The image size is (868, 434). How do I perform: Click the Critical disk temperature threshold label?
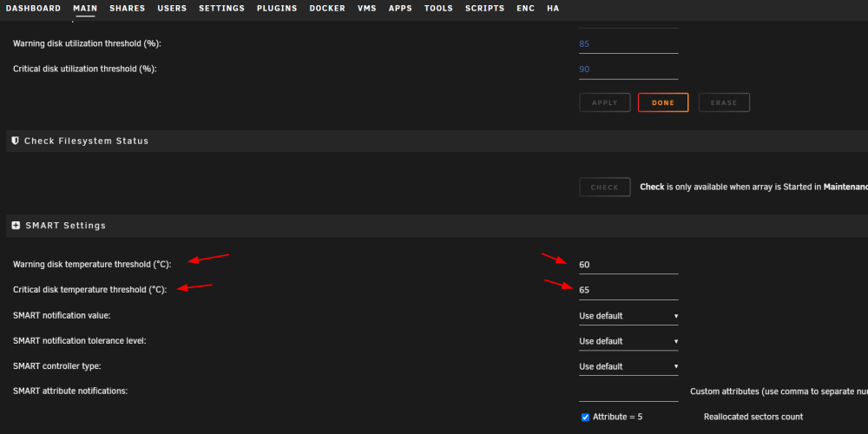(89, 290)
